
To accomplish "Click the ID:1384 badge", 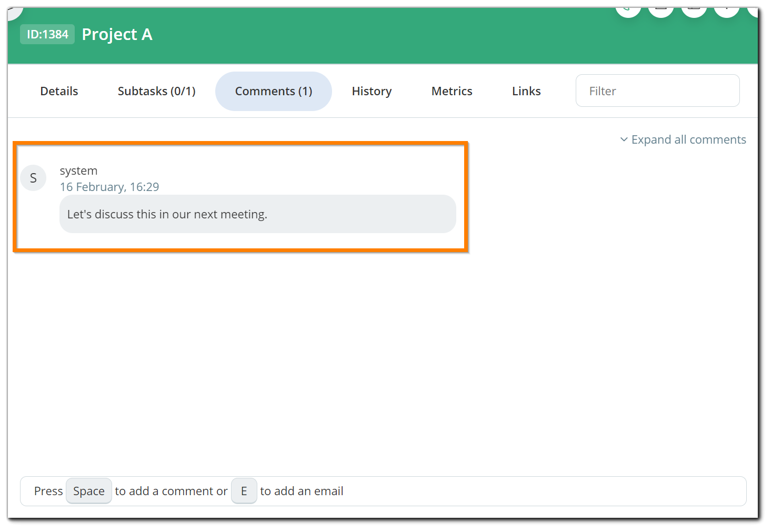I will click(47, 34).
